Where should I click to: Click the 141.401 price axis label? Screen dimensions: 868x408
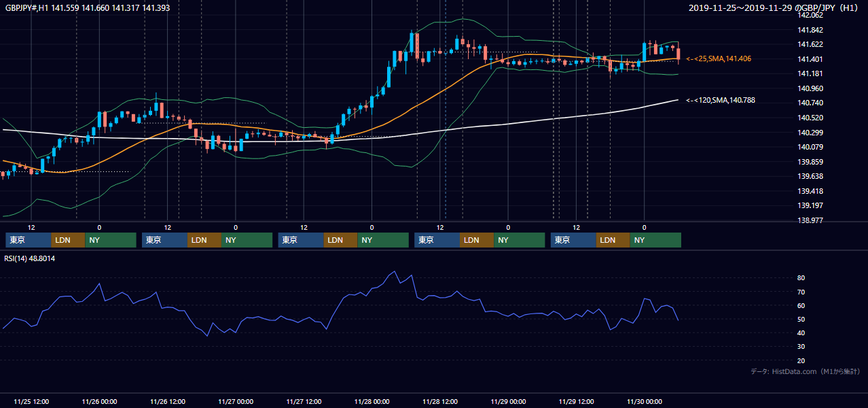pos(810,59)
